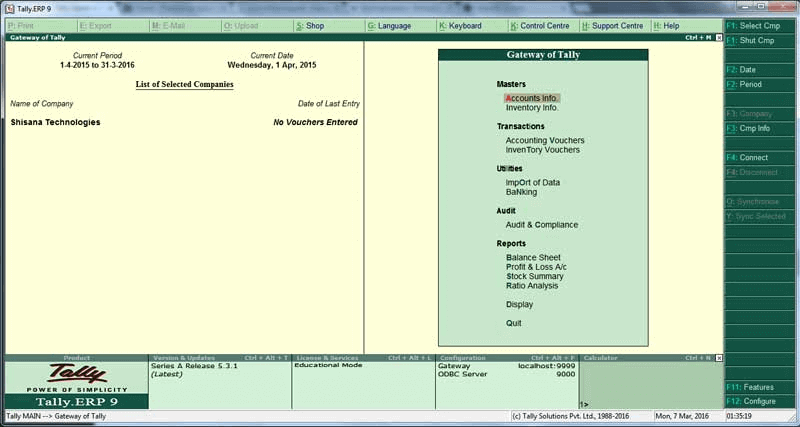
Task: Open Accounting Vouchers
Action: tap(545, 140)
